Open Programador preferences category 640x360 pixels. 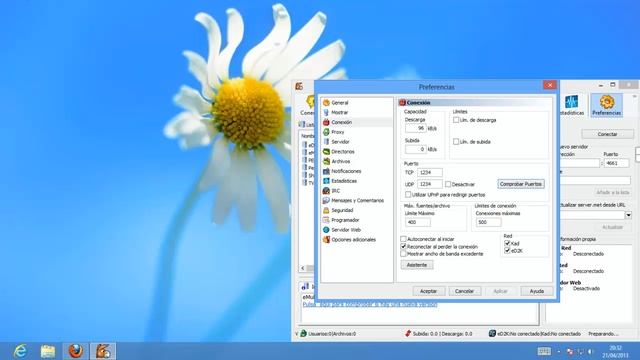click(345, 220)
